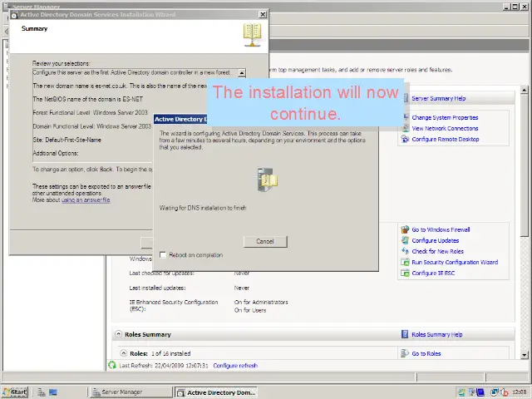Click the Configure Updates icon
532x399 pixels.
tap(405, 240)
